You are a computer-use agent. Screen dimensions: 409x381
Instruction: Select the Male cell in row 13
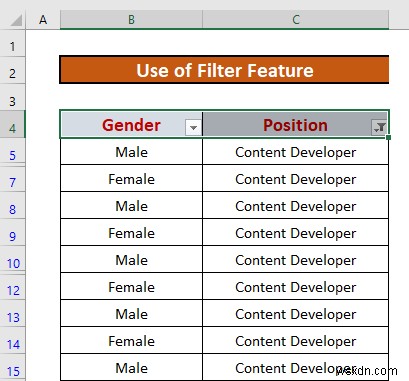(131, 314)
